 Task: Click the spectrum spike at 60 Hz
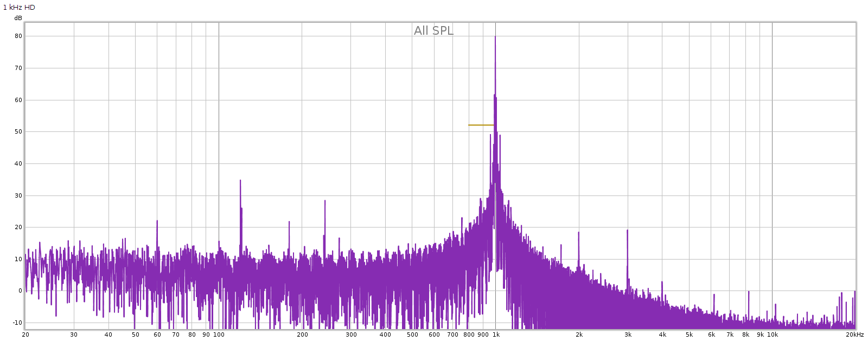tap(157, 222)
